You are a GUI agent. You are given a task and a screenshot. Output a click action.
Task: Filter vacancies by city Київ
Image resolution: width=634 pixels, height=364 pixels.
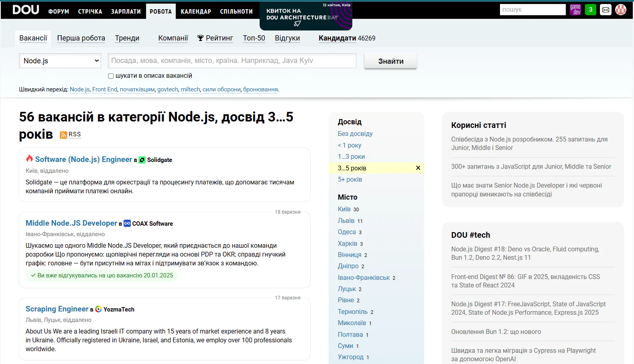pyautogui.click(x=344, y=209)
